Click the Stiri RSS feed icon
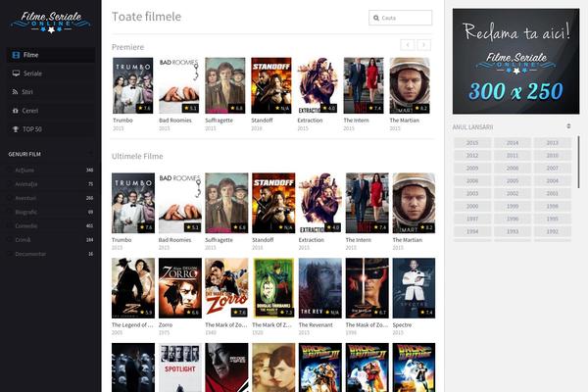The image size is (588, 392). [x=15, y=92]
